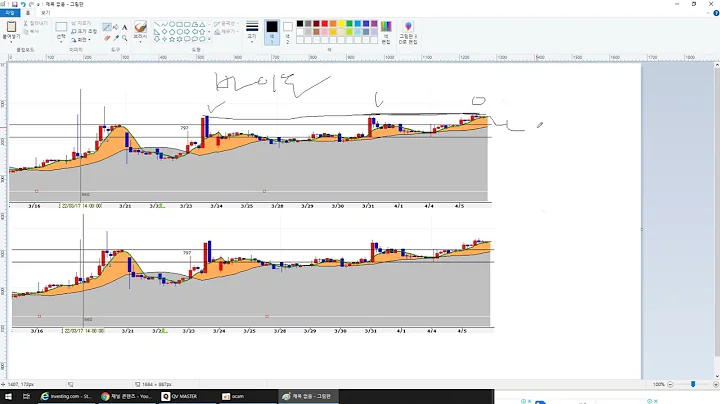
Task: Click the vertical scrollbar down arrow
Action: (716, 376)
